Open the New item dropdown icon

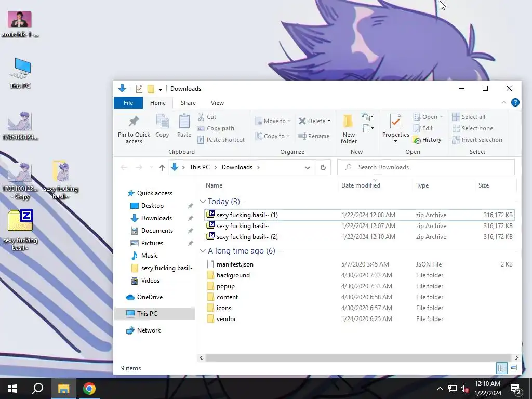click(x=367, y=117)
